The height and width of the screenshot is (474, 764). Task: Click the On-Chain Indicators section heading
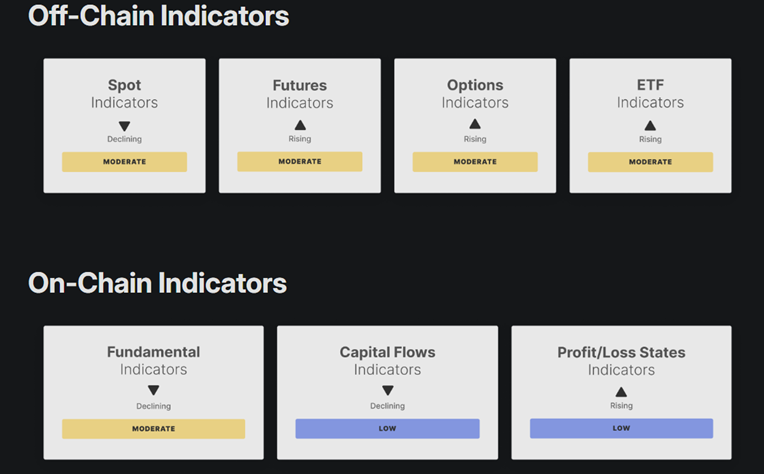(x=157, y=283)
